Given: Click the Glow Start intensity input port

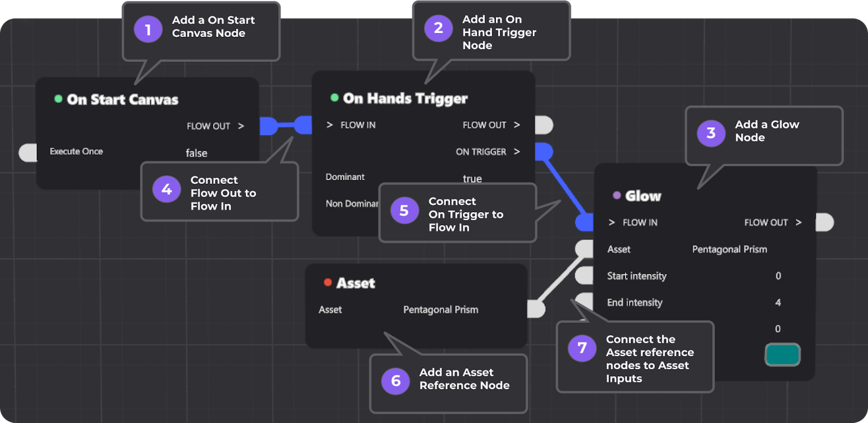Looking at the screenshot, I should pos(584,275).
